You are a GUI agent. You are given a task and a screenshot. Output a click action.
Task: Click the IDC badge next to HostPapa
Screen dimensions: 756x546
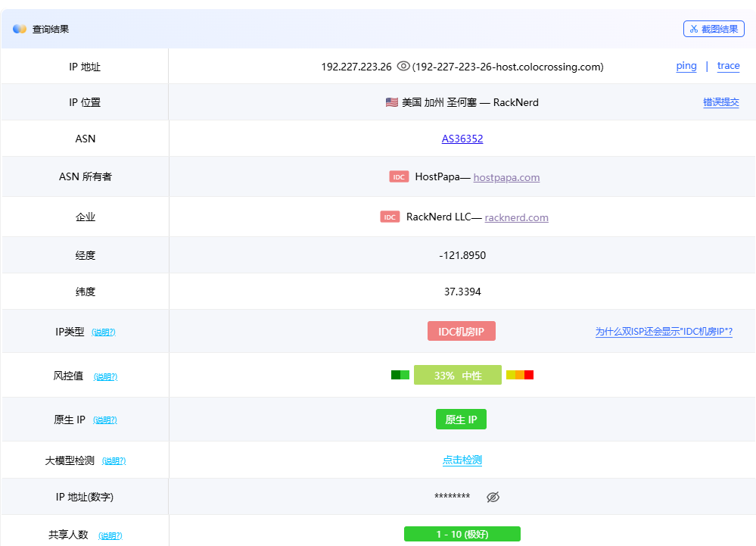coord(399,176)
